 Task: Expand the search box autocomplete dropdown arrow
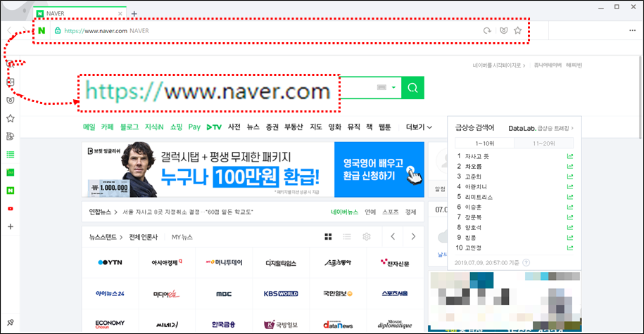(x=393, y=87)
